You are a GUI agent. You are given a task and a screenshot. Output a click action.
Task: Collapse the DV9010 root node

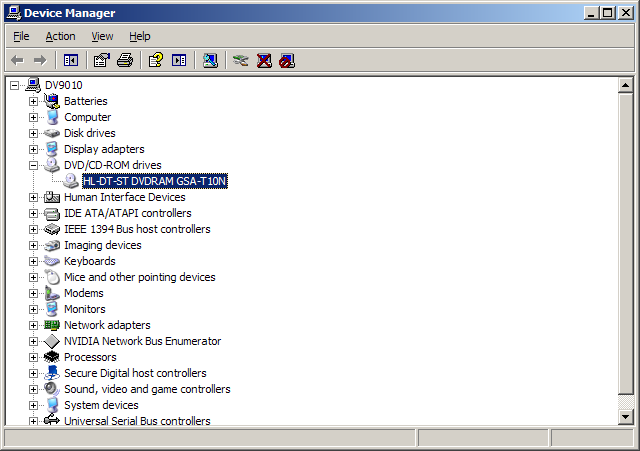tap(15, 85)
